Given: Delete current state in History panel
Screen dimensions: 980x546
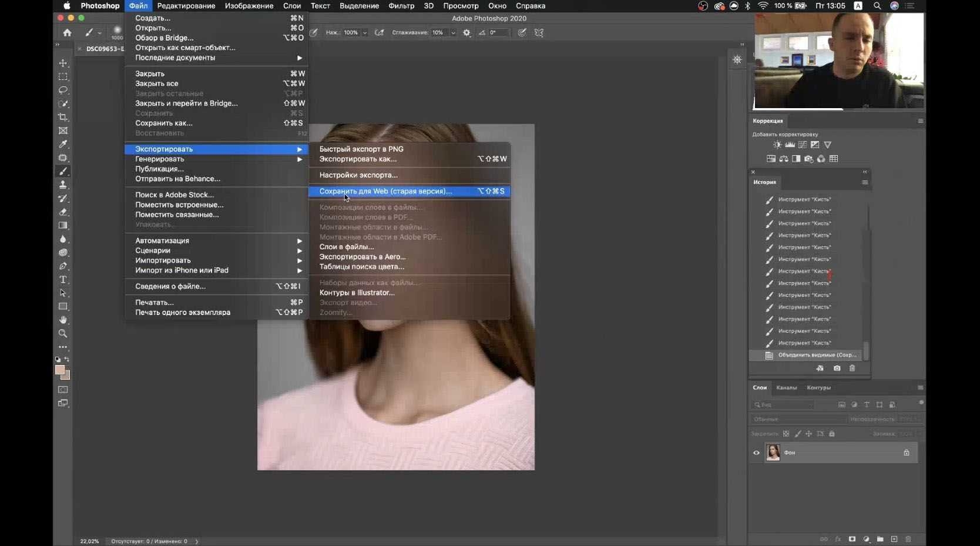Looking at the screenshot, I should click(852, 369).
